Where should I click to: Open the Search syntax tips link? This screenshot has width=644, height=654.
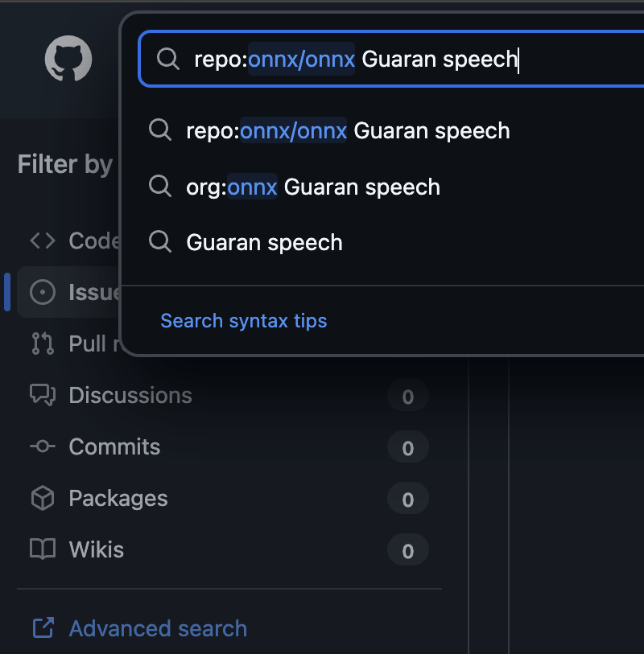click(243, 321)
